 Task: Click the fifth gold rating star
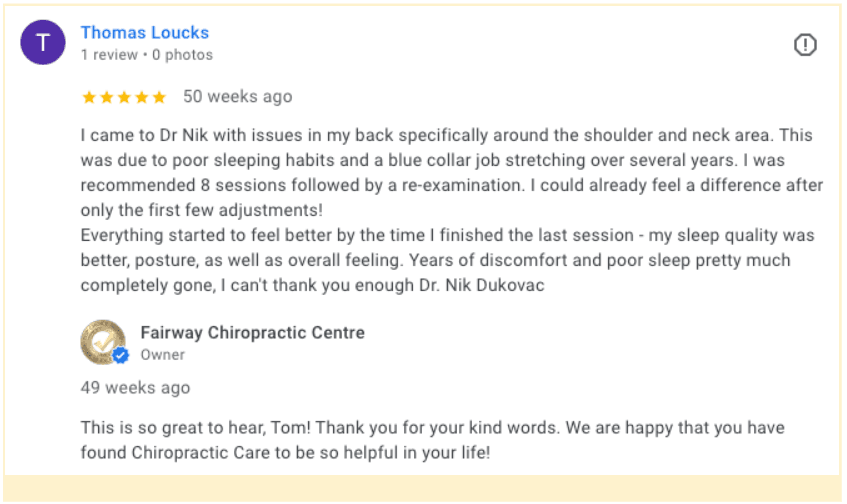pos(158,97)
